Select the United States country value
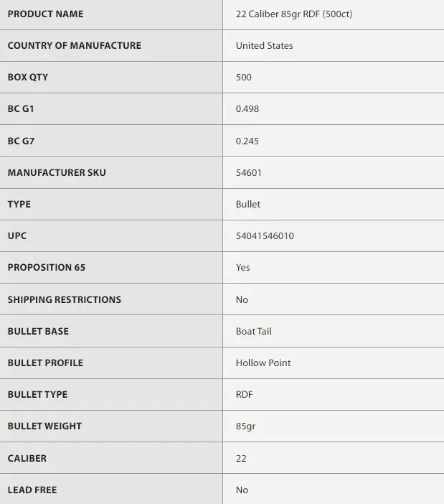This screenshot has height=504, width=444. pos(264,45)
